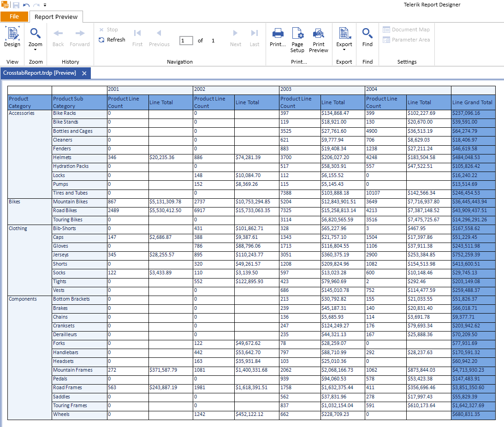Open the File menu
504x427 pixels.
click(x=14, y=16)
